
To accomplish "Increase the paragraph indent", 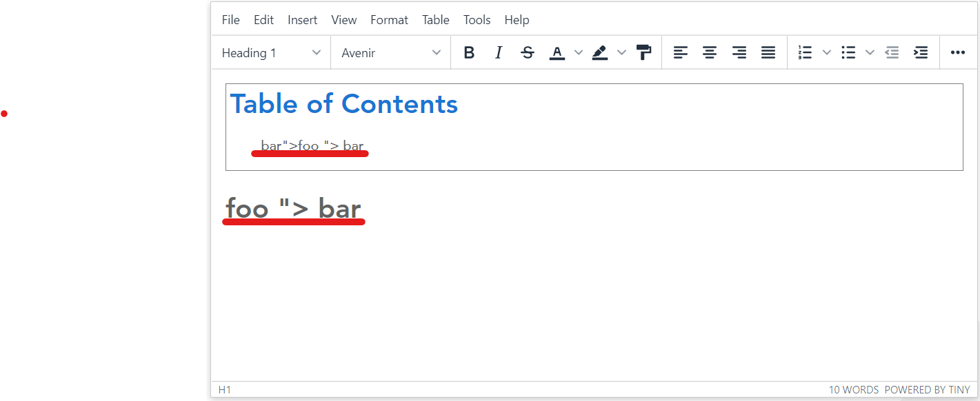I will coord(921,52).
